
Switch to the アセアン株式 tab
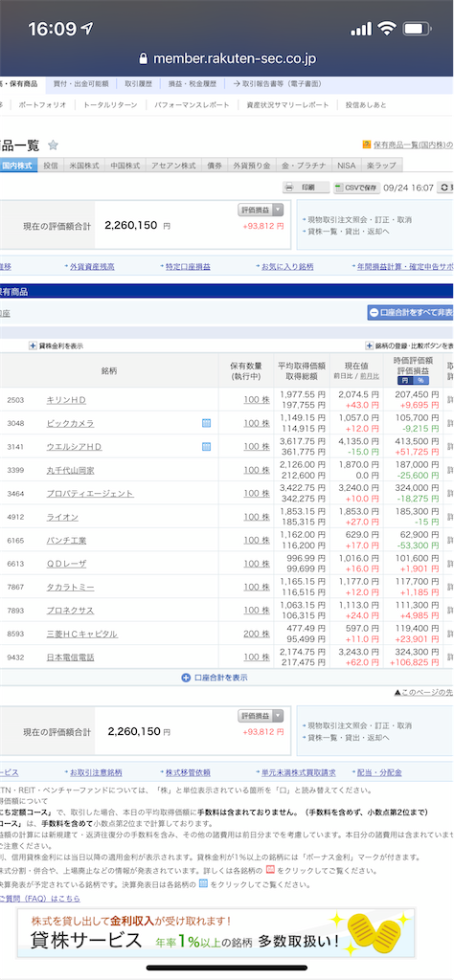click(173, 166)
